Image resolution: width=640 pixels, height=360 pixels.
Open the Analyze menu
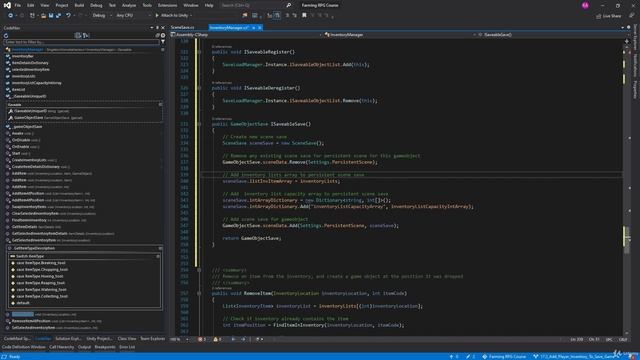129,5
